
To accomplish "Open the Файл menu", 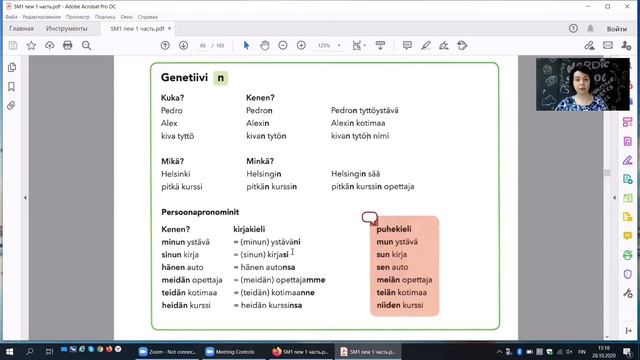I will coord(11,17).
